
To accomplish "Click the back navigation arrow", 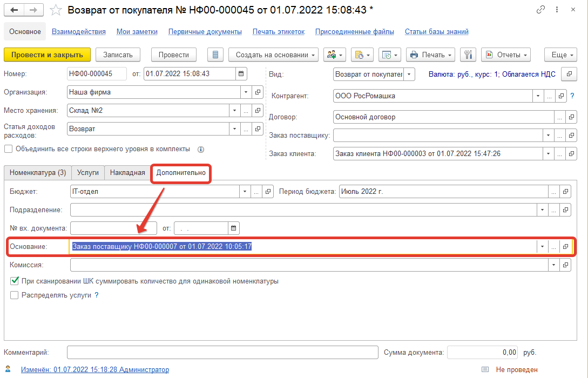I will tap(15, 10).
